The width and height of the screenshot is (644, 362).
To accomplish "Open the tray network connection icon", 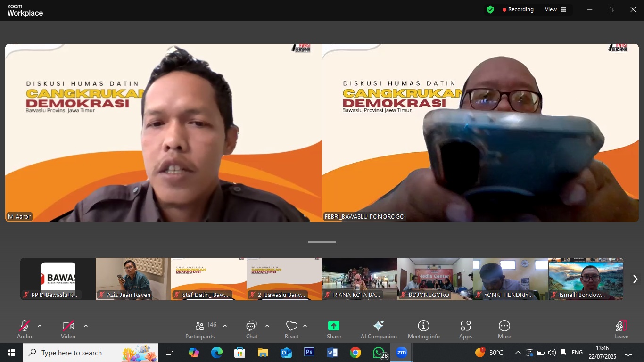I will 529,353.
